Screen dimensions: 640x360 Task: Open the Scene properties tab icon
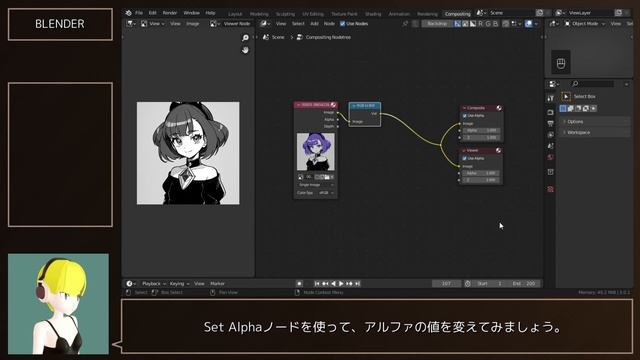(x=551, y=146)
